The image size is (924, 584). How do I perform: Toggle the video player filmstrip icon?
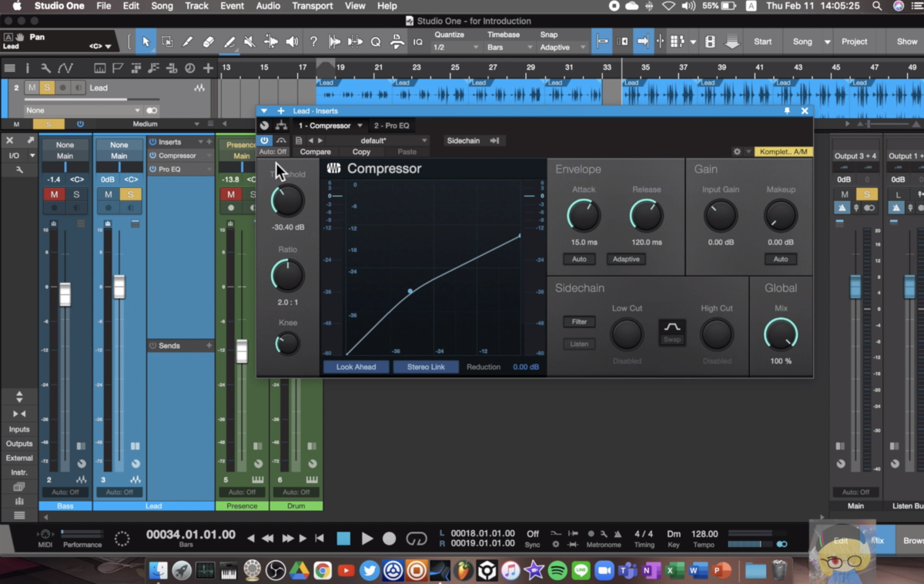[710, 42]
